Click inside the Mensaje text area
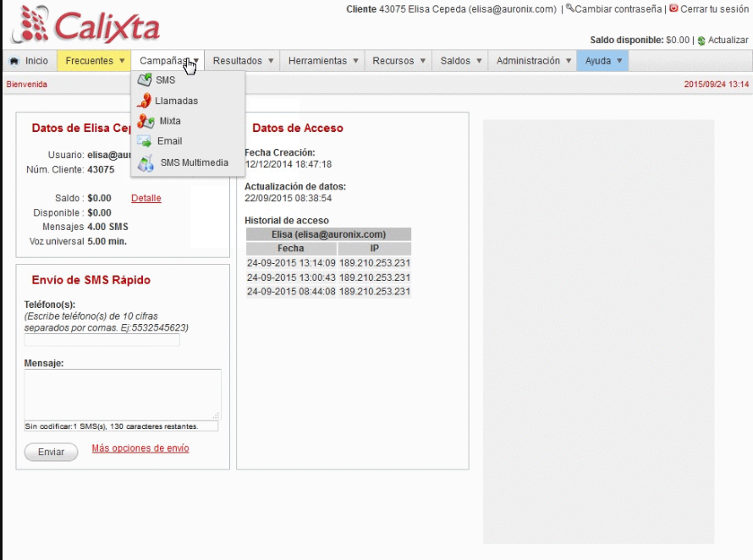The height and width of the screenshot is (560, 753). click(x=122, y=395)
